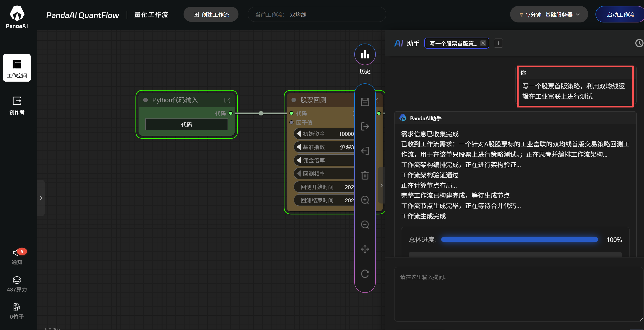
Task: Expand the collapsed left side panel
Action: (x=41, y=198)
